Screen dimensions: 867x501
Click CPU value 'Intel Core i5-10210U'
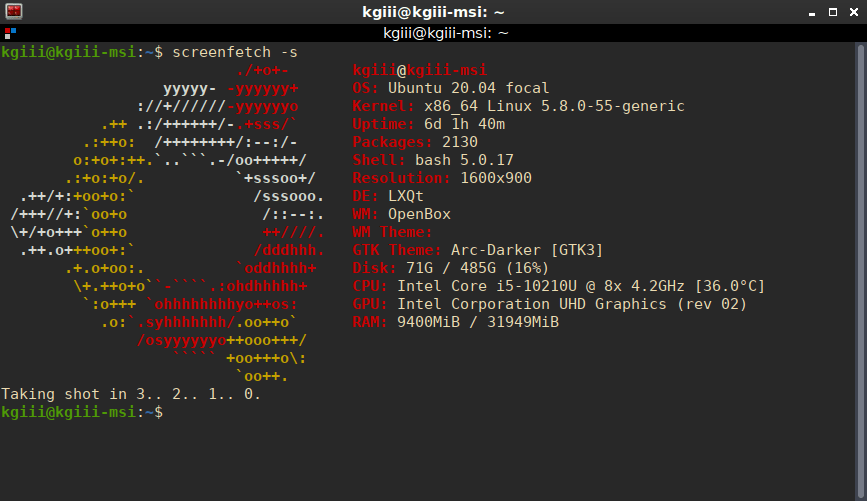pos(487,286)
